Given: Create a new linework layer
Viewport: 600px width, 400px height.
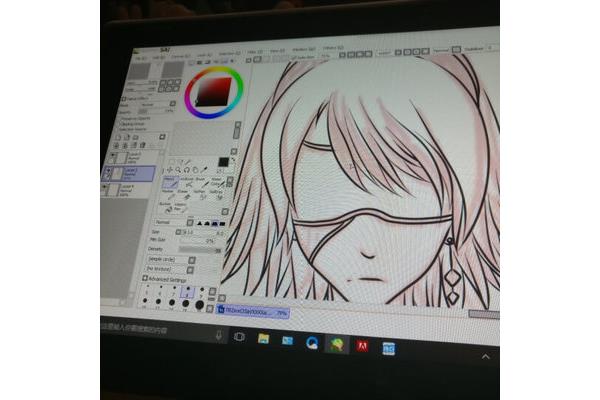Looking at the screenshot, I should (127, 137).
